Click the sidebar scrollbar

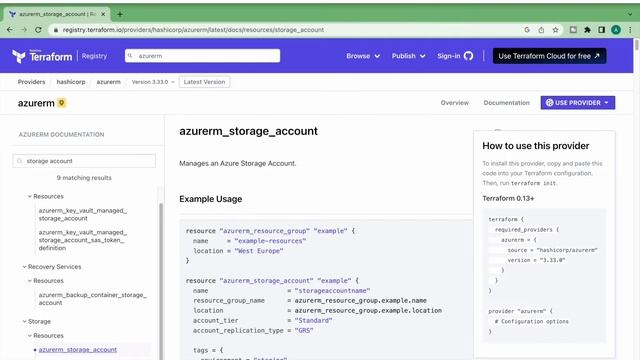point(161,282)
